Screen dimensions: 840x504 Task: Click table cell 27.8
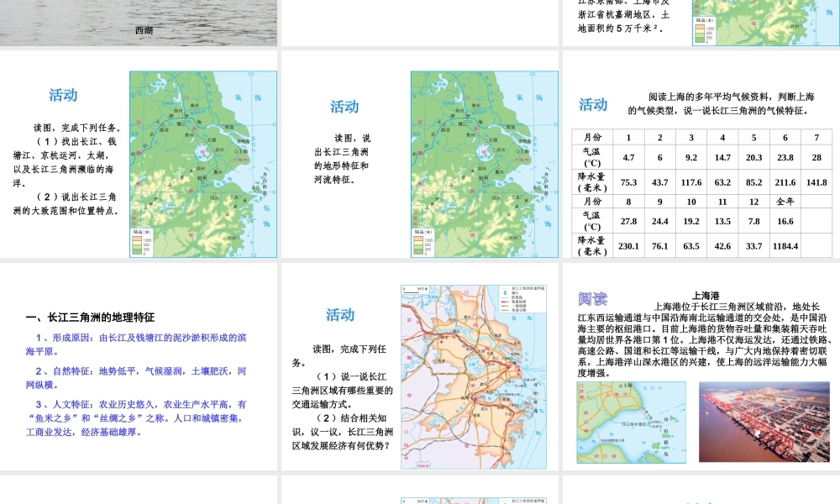(x=628, y=221)
